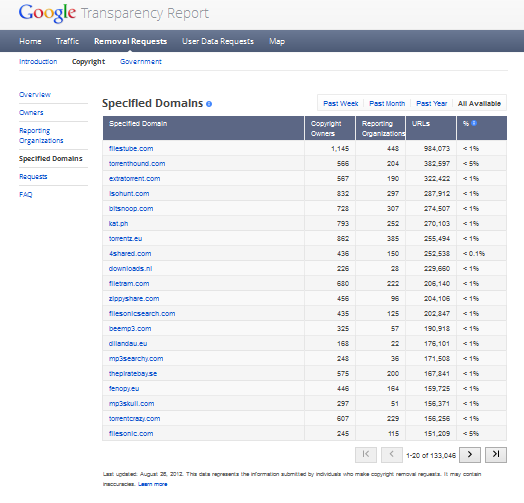524x503 pixels.
Task: Open the filestube.com domain link
Action: tap(131, 148)
